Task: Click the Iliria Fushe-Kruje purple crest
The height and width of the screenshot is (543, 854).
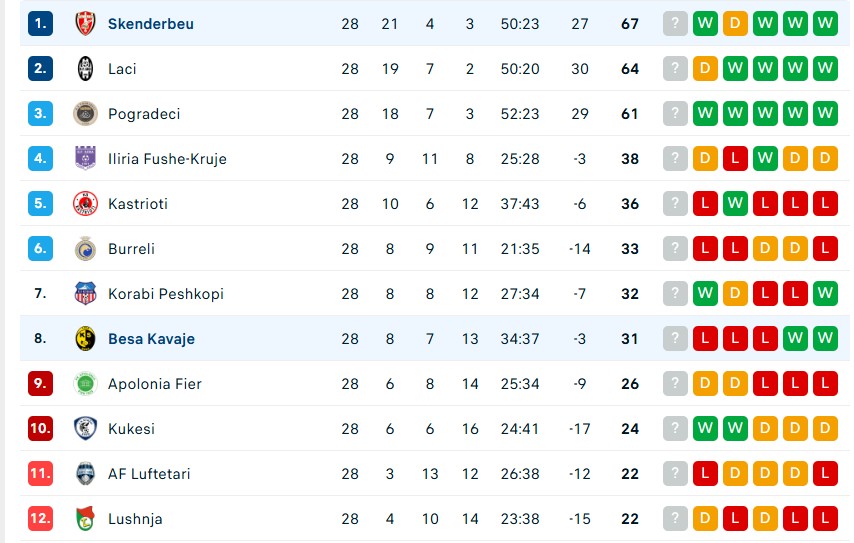Action: (x=86, y=159)
